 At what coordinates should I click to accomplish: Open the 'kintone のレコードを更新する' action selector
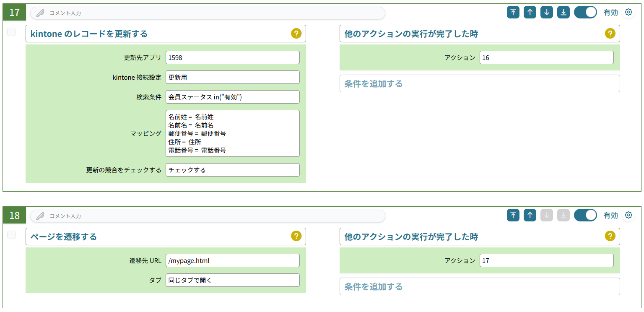(166, 34)
